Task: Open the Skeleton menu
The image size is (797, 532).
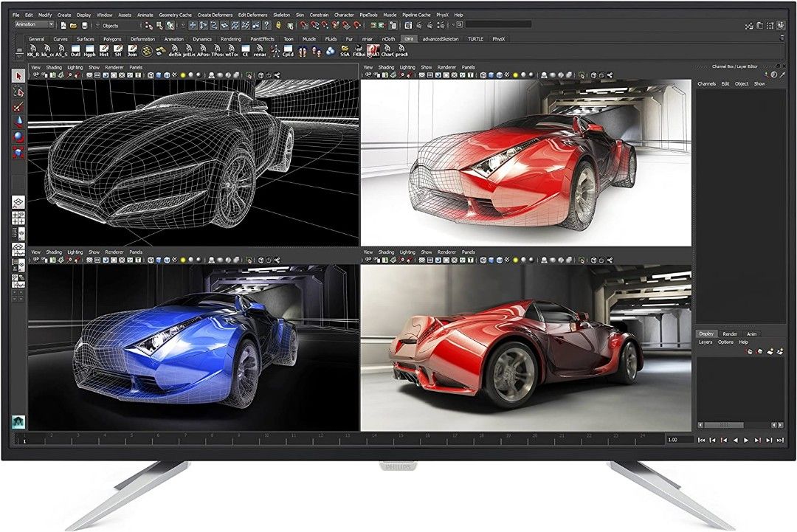Action: click(283, 14)
